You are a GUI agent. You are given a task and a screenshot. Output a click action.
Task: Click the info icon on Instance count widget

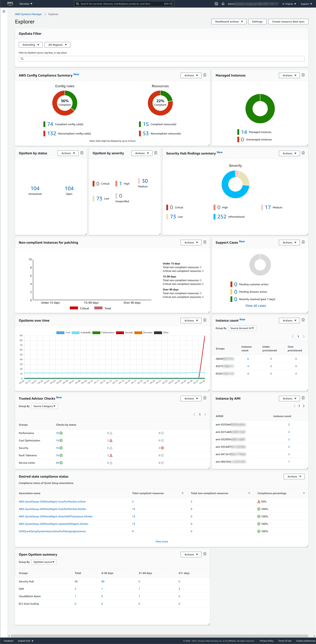coord(303,320)
